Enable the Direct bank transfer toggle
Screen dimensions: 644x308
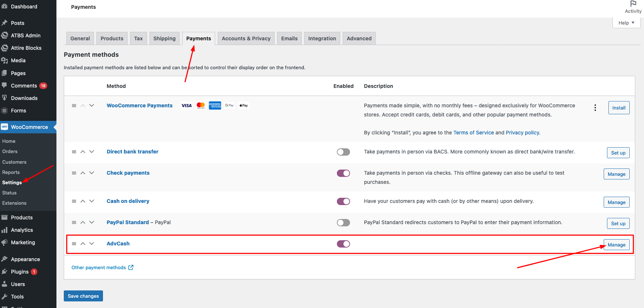pyautogui.click(x=343, y=152)
